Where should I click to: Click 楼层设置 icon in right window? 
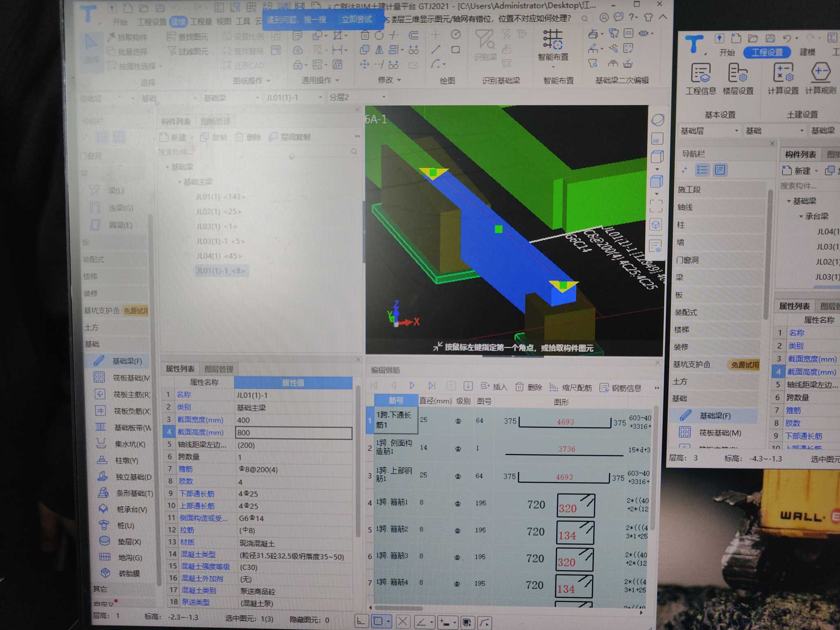click(738, 79)
